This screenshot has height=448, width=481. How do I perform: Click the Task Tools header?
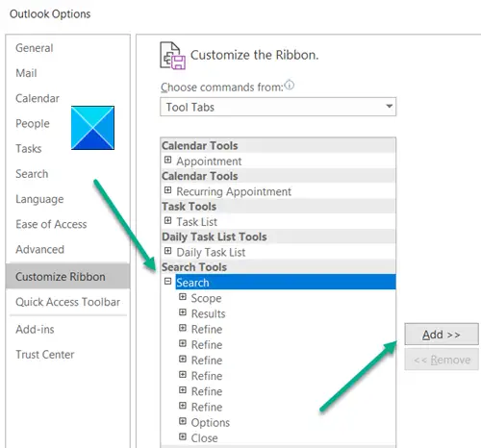click(278, 207)
